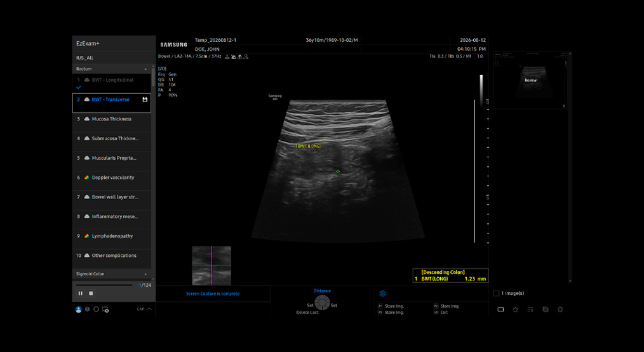This screenshot has height=352, width=644.
Task: Click the third status icon in the image info line
Action: coord(240,56)
